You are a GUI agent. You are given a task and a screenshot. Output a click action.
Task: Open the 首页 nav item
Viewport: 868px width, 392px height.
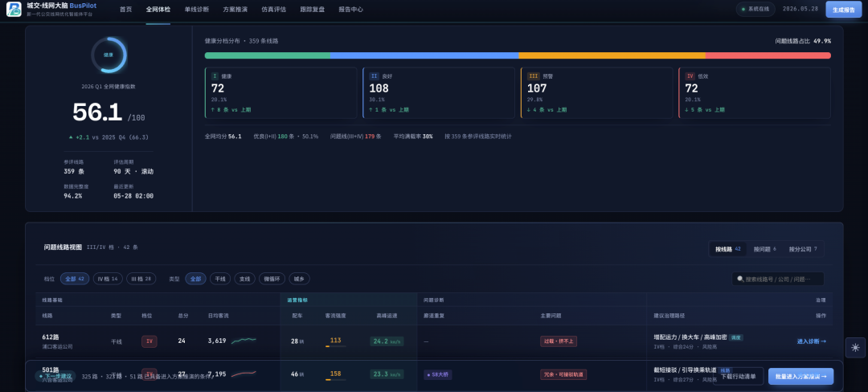click(x=125, y=10)
